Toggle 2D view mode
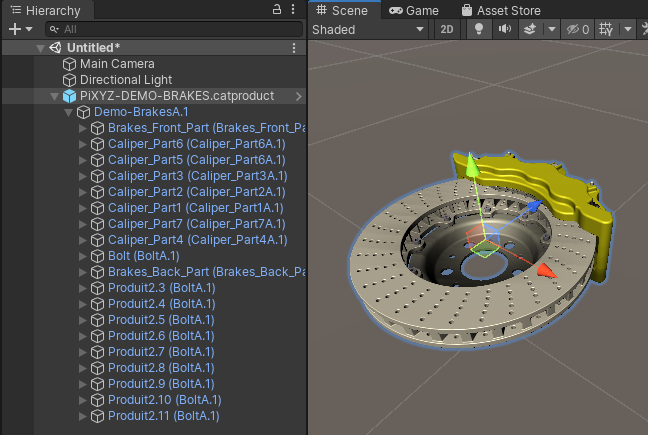The image size is (648, 435). click(447, 29)
